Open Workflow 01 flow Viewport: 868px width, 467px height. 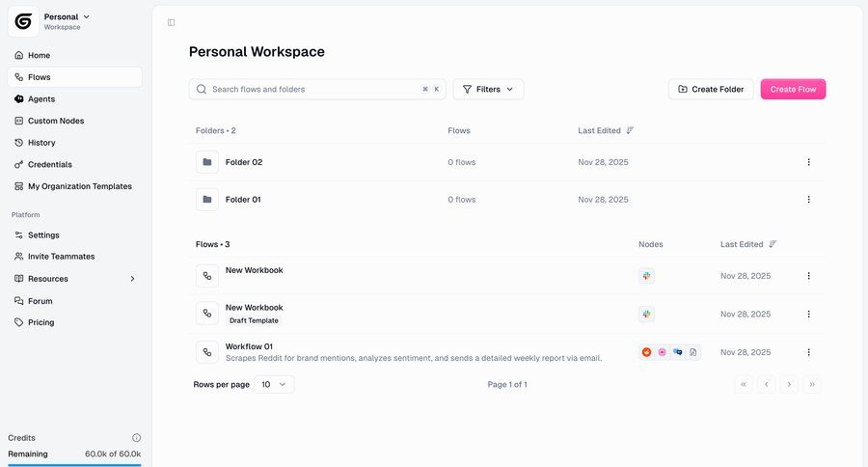pyautogui.click(x=249, y=346)
